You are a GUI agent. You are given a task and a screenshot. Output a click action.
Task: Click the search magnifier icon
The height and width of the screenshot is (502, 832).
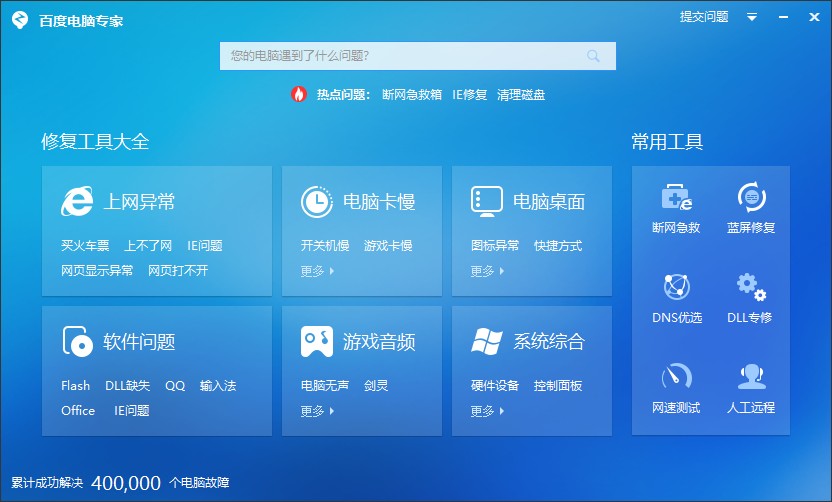tap(593, 56)
